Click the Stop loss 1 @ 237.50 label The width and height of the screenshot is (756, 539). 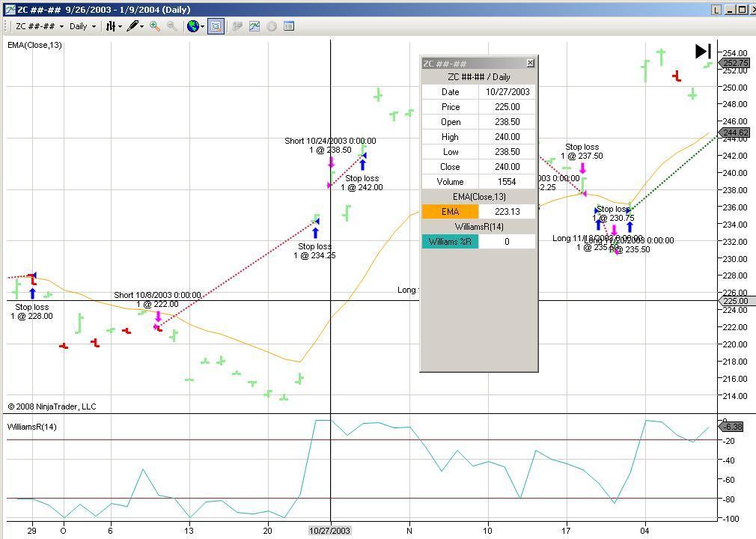coord(582,151)
